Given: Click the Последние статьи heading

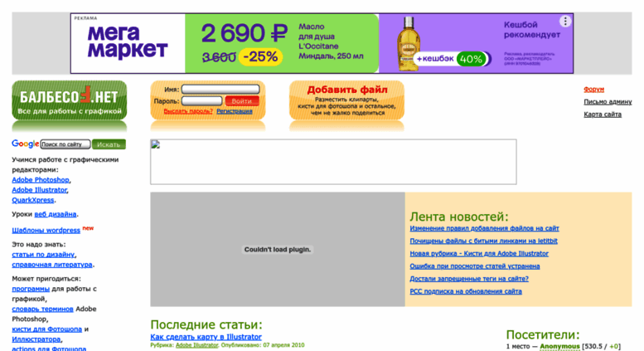Looking at the screenshot, I should [206, 324].
